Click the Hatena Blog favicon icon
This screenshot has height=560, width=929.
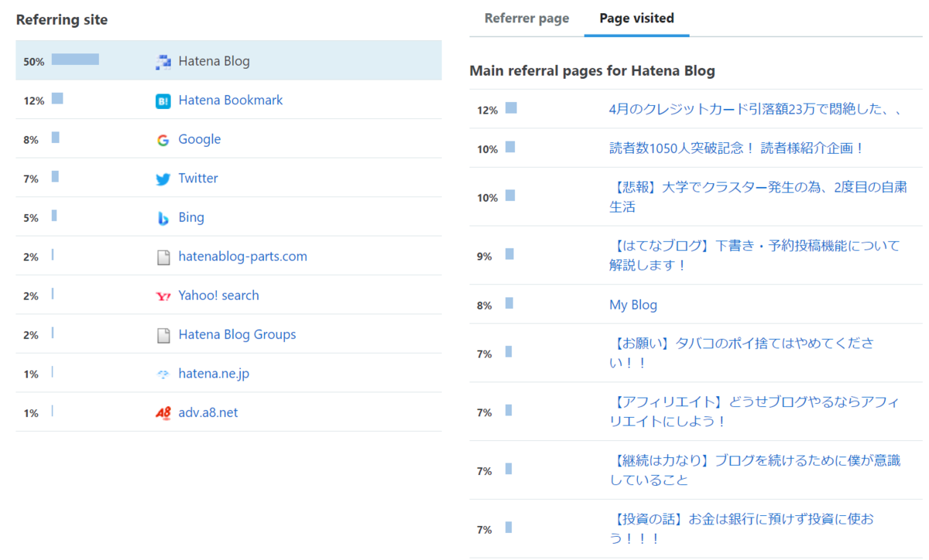tap(163, 63)
